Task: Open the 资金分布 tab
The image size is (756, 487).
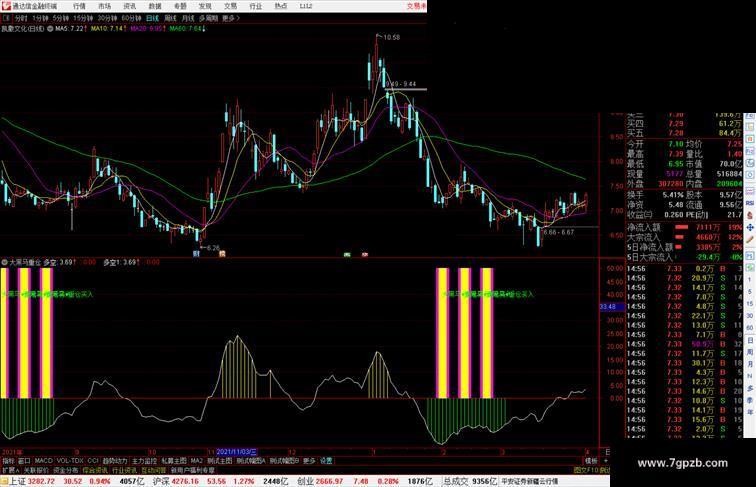Action: click(x=66, y=470)
